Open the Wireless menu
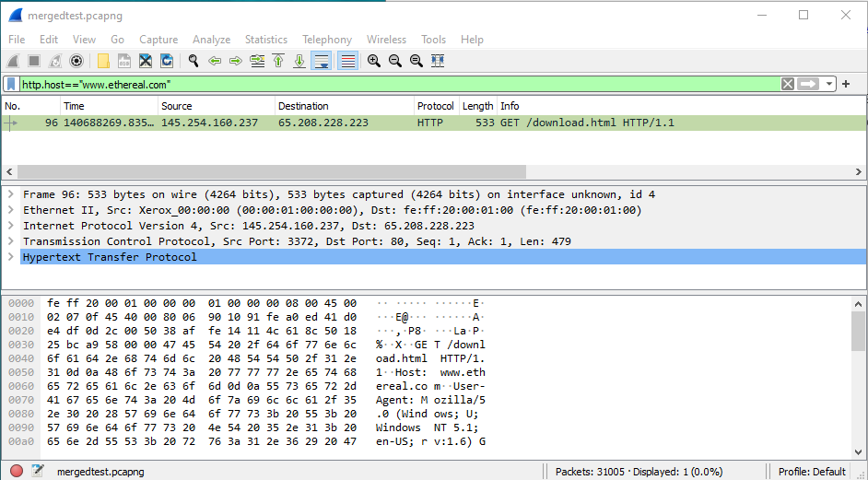 coord(386,40)
